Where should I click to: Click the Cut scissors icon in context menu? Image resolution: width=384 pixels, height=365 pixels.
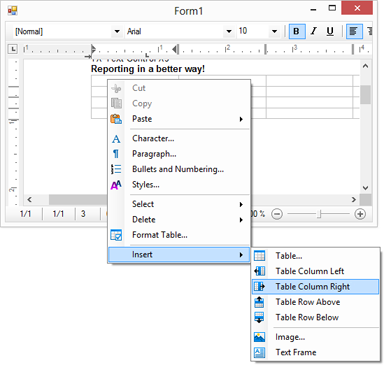116,88
